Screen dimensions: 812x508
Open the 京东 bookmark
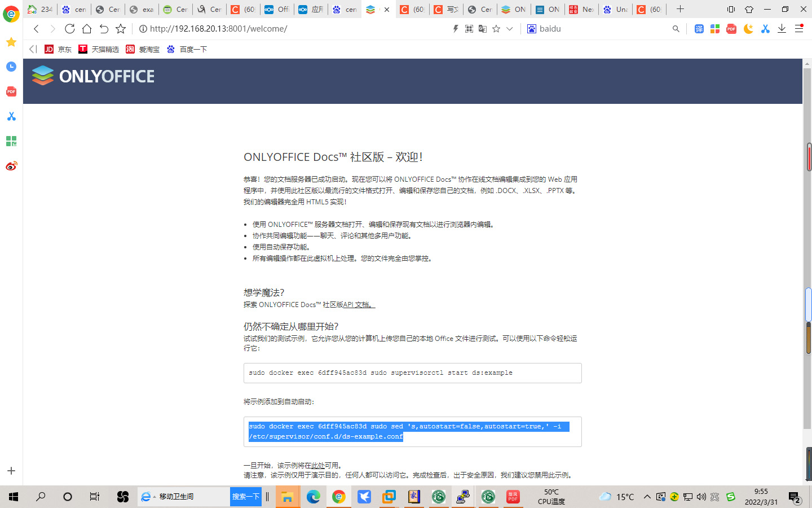pyautogui.click(x=58, y=49)
